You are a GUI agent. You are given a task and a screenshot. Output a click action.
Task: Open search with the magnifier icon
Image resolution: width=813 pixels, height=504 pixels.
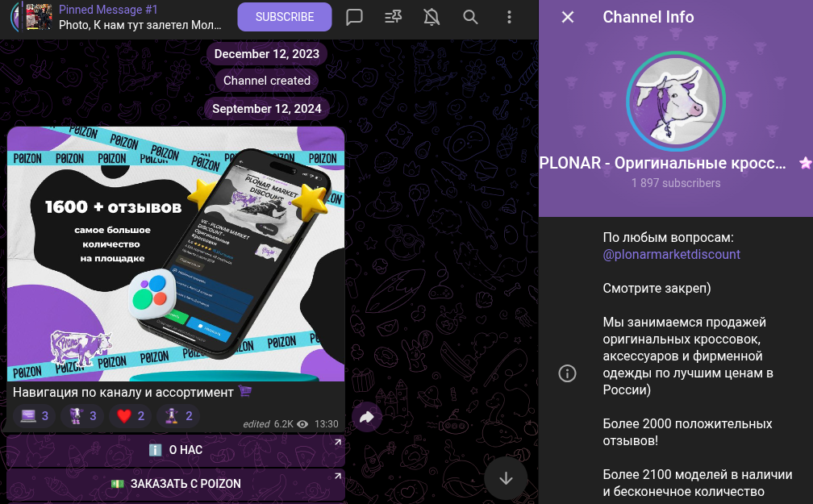470,17
